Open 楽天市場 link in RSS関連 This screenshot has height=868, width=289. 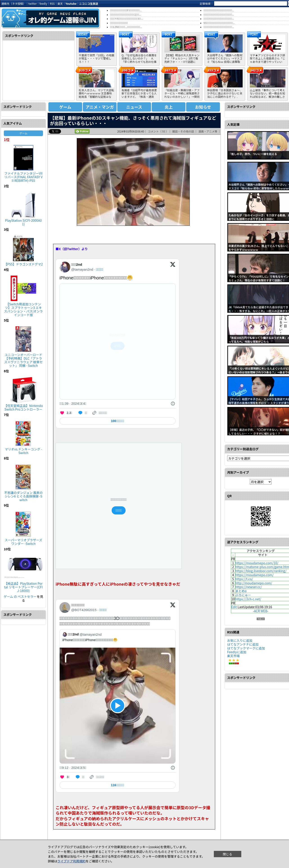tap(233, 656)
